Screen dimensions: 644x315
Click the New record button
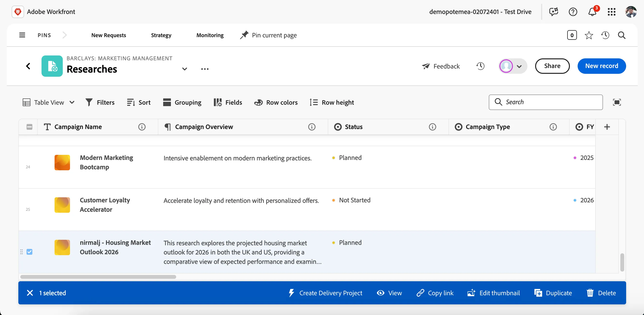[602, 66]
